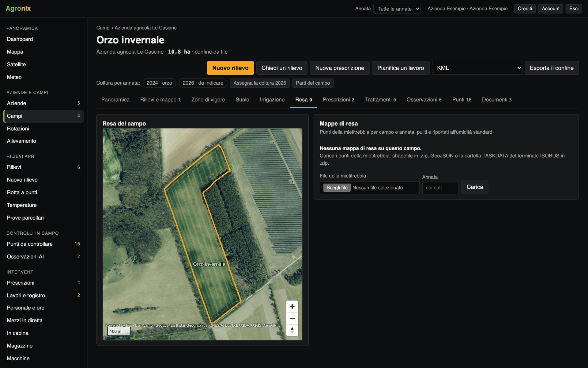This screenshot has height=368, width=588.
Task: Zoom in on the field map
Action: click(292, 306)
